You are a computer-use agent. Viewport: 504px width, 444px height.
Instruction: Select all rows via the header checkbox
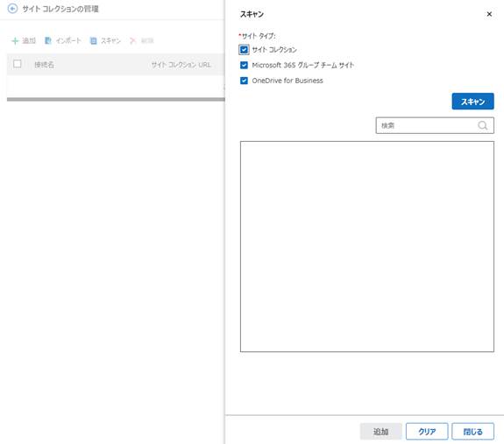18,64
